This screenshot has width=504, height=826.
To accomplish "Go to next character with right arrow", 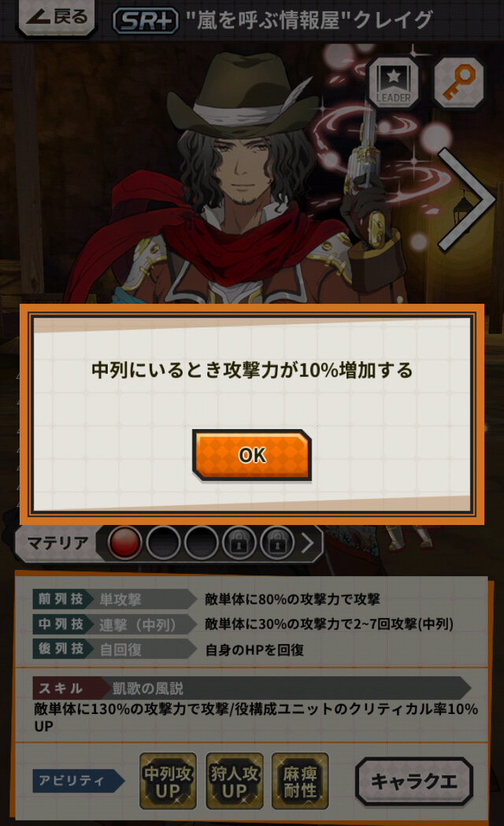I will (x=467, y=199).
